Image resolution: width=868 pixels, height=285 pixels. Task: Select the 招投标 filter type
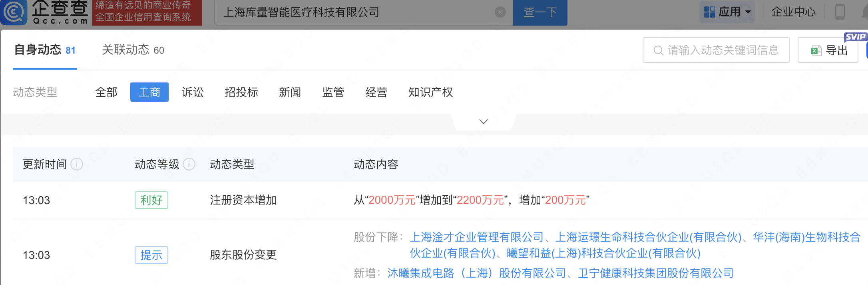click(241, 92)
